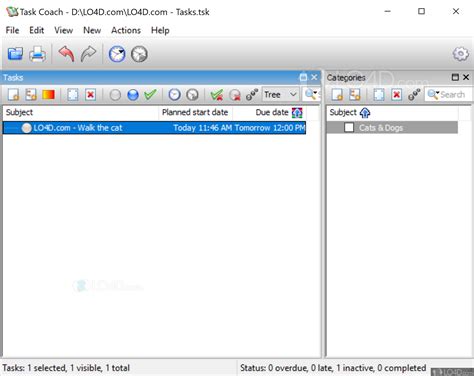The image size is (474, 376).
Task: Sort tasks by Planned start date header
Action: (195, 113)
